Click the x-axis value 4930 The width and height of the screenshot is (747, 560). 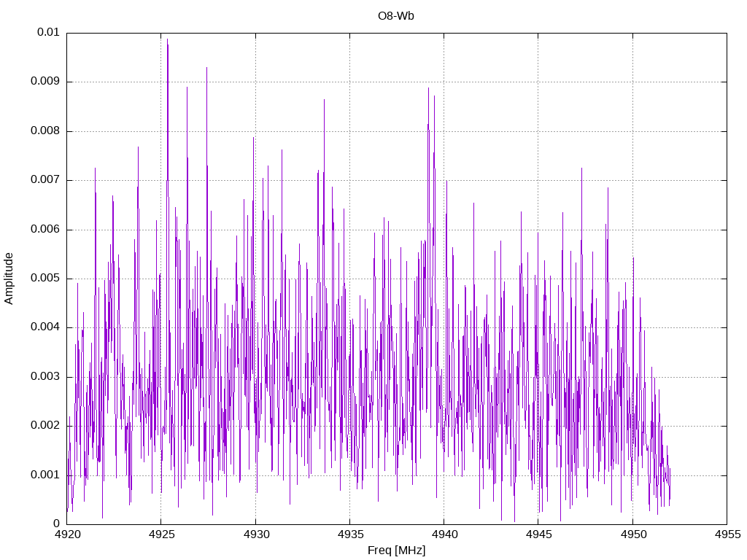pos(256,534)
